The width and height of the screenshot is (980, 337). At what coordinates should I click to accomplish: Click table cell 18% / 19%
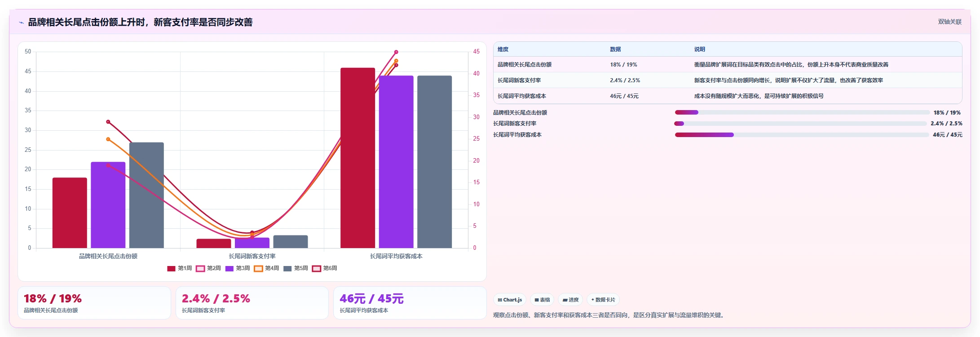623,65
